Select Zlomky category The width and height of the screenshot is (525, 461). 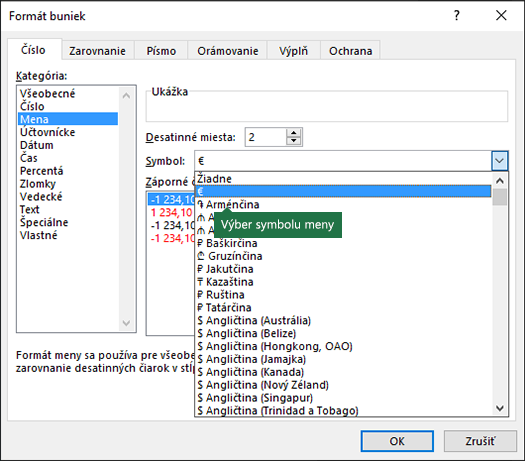68,183
